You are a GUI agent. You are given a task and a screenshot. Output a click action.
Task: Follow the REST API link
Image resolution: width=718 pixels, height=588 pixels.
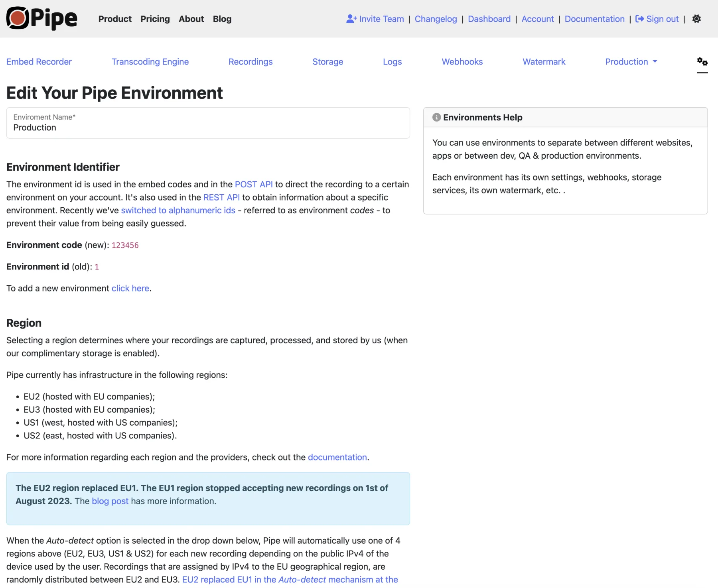click(221, 197)
